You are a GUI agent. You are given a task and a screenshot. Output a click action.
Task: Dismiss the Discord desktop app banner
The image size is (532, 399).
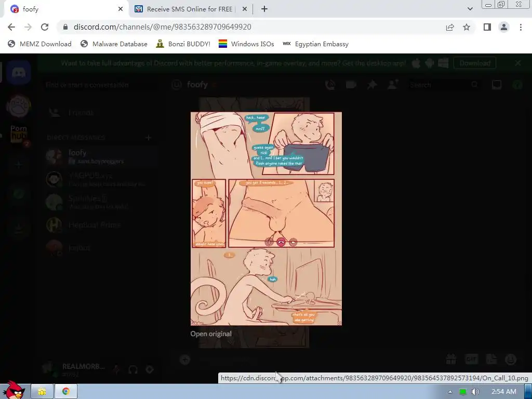tap(518, 63)
